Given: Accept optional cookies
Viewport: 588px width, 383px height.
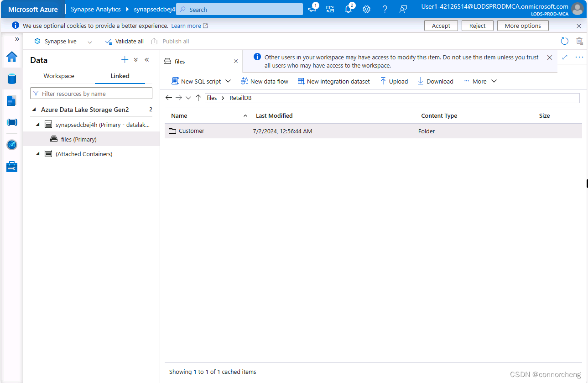Looking at the screenshot, I should pos(441,26).
